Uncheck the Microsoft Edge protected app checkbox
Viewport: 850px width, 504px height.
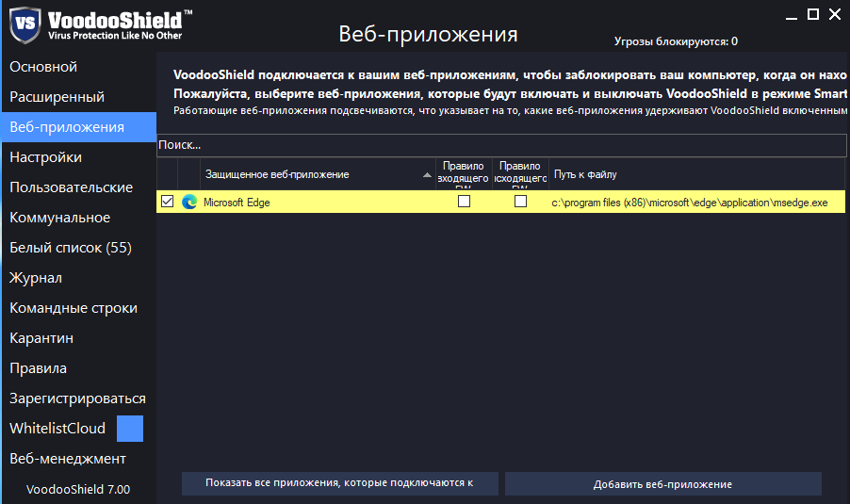pyautogui.click(x=168, y=202)
